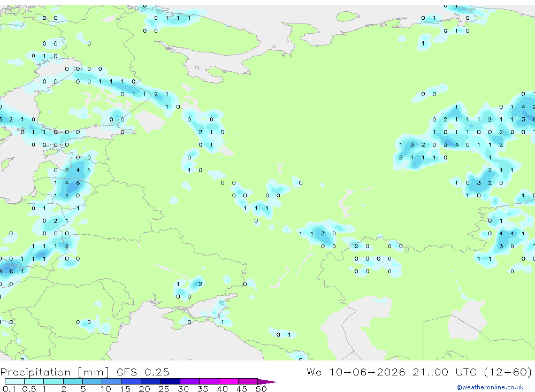Choose the blue legend swatch between 10 and 15
Screen dimensions: 535x392
coord(112,381)
